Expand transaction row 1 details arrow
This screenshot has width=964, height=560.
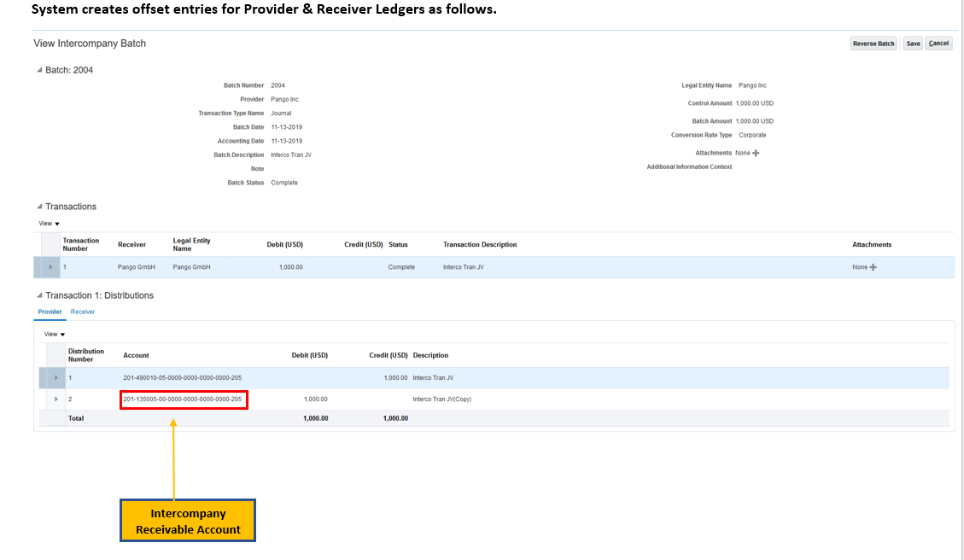click(50, 267)
